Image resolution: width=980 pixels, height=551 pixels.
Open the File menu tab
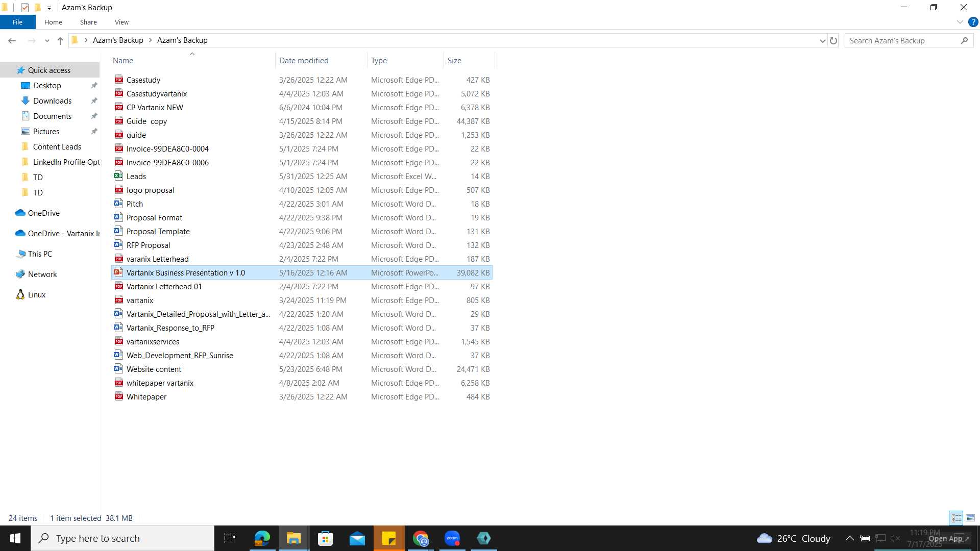pos(17,22)
